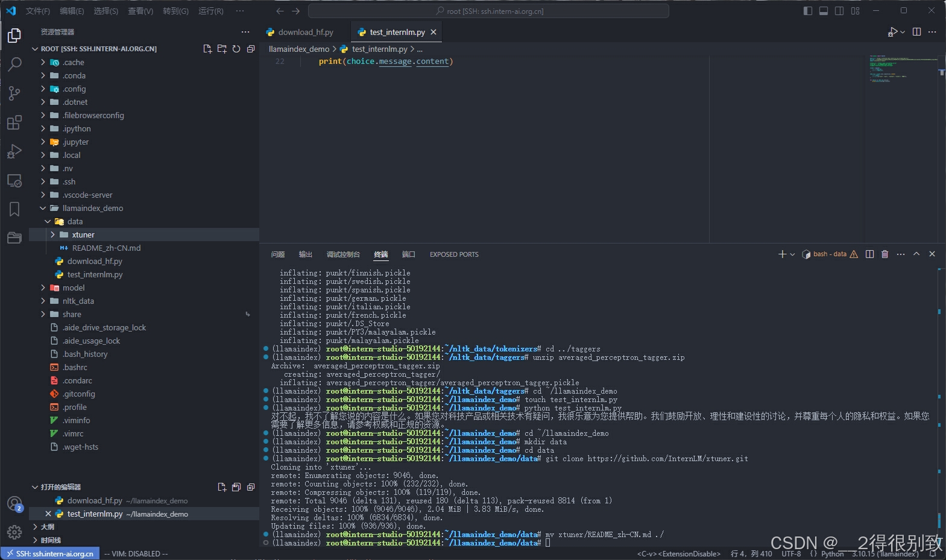Open the Source Control view

[14, 93]
